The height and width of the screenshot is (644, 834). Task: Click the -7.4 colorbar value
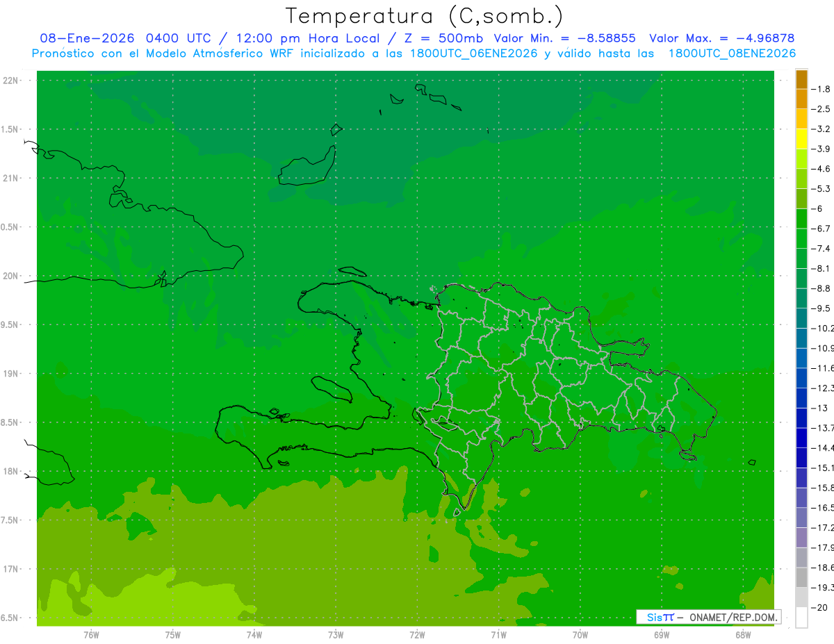821,249
